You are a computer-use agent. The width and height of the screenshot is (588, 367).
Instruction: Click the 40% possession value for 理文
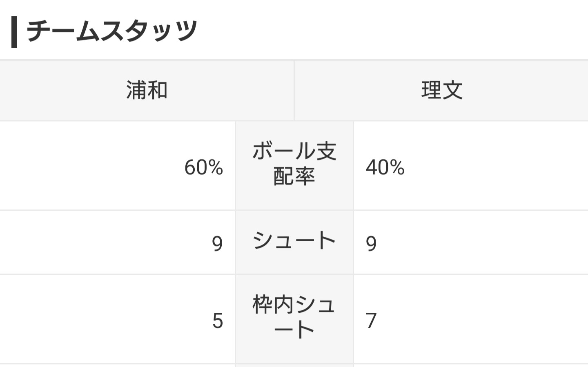[385, 167]
